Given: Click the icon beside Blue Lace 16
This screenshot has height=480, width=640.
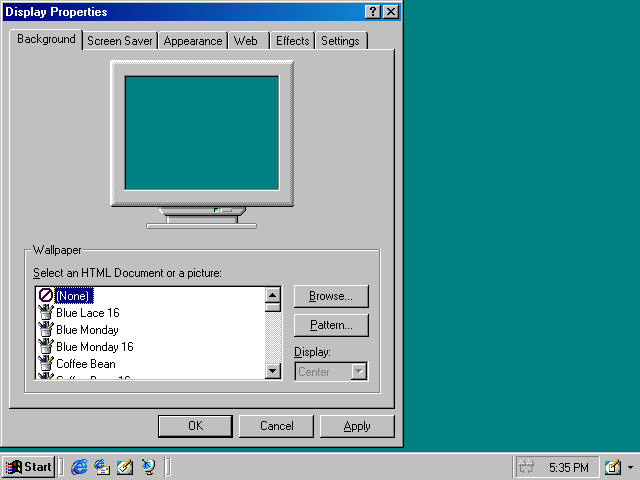Looking at the screenshot, I should click(45, 313).
